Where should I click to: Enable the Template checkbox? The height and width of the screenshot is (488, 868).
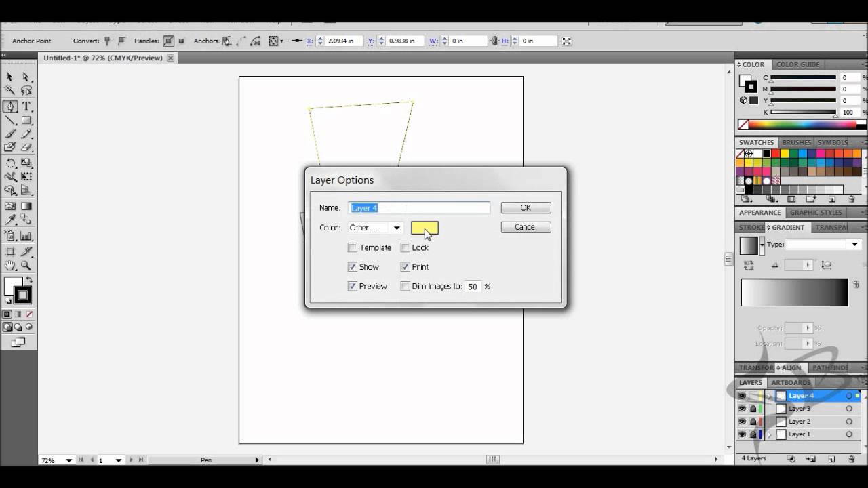click(x=353, y=247)
